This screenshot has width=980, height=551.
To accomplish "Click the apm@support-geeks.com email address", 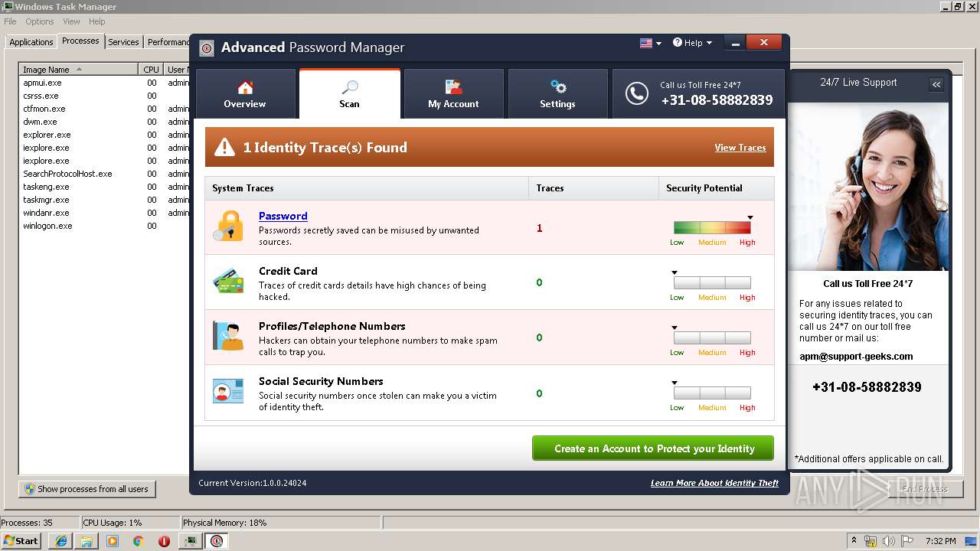I will [856, 356].
